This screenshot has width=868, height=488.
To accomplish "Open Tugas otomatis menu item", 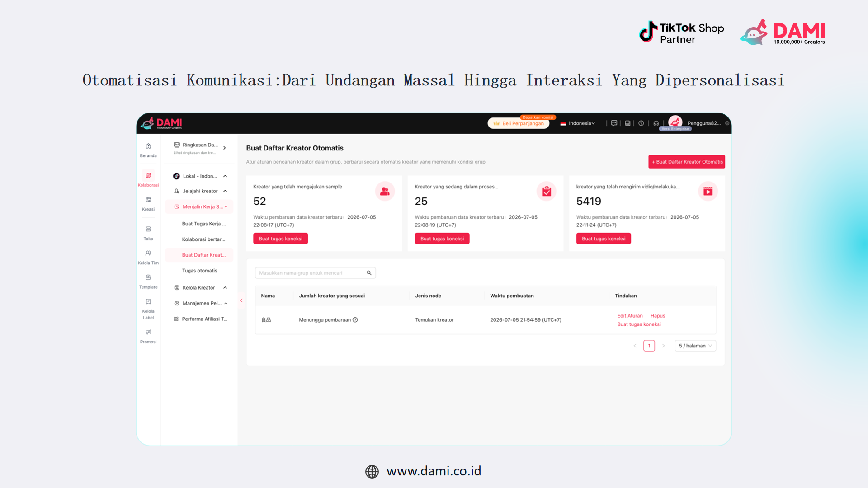I will 200,271.
